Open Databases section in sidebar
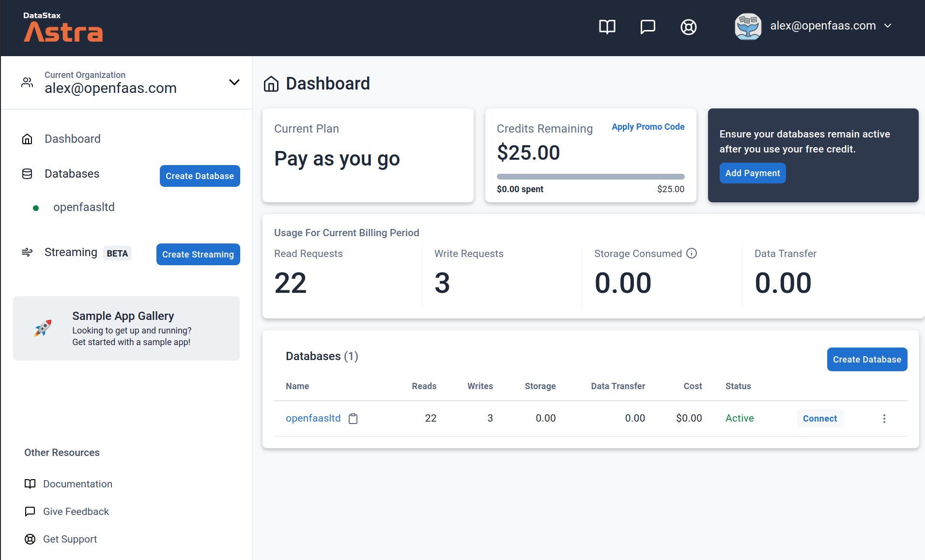925x560 pixels. tap(72, 174)
